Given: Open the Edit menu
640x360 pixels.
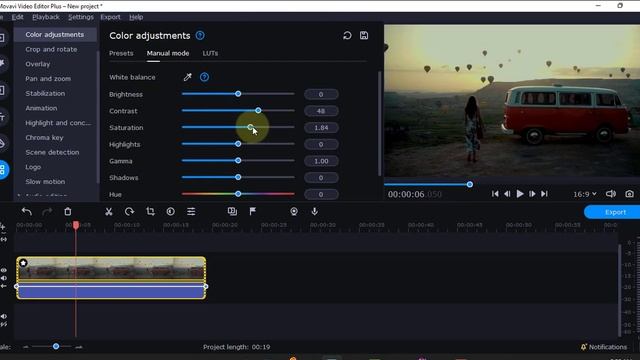Looking at the screenshot, I should point(18,17).
